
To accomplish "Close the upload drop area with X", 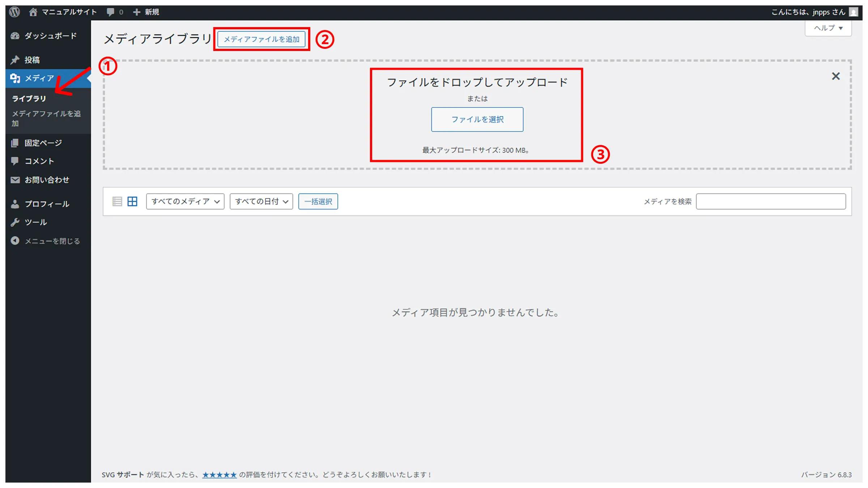I will point(835,76).
